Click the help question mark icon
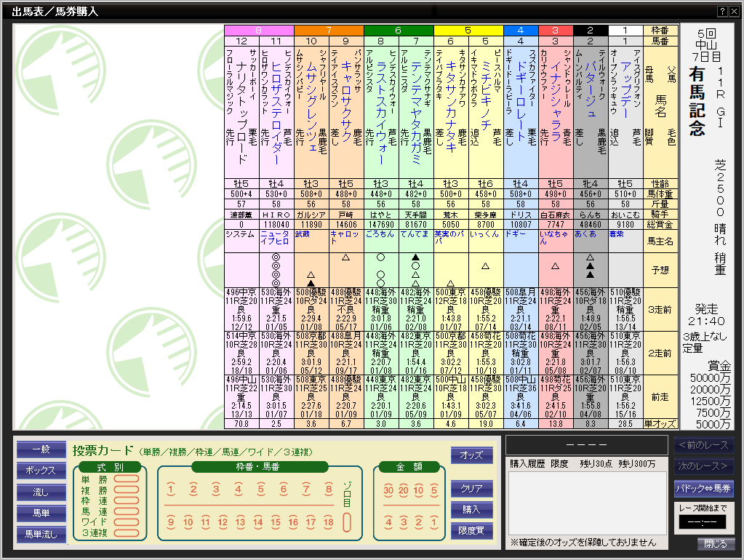Viewport: 744px width, 560px height. (722, 11)
